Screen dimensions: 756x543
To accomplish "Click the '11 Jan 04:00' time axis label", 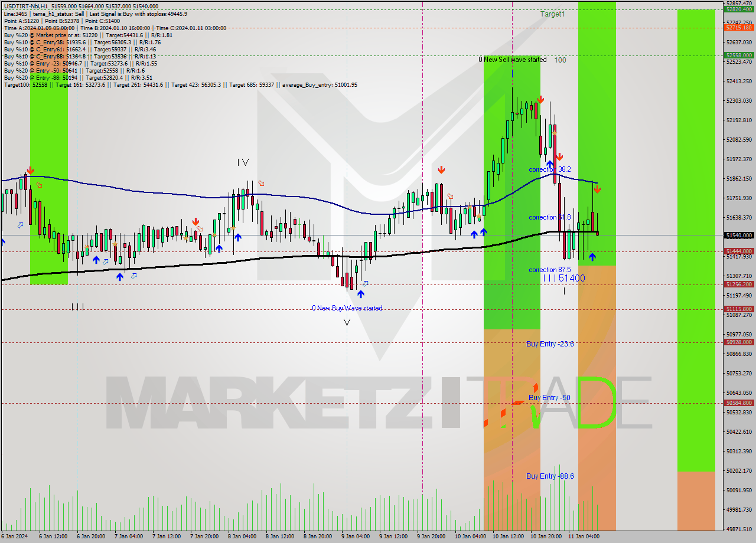I will pyautogui.click(x=584, y=537).
